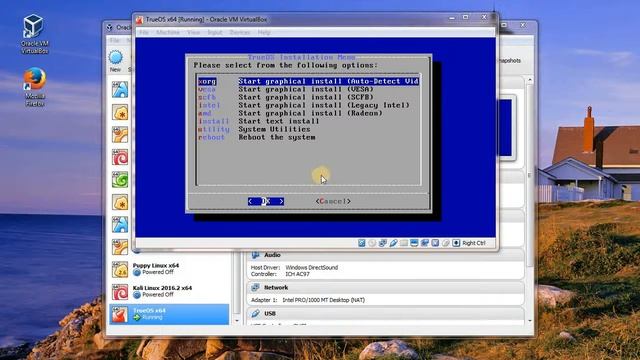
Task: Select vesa graphical install option
Action: (286, 89)
